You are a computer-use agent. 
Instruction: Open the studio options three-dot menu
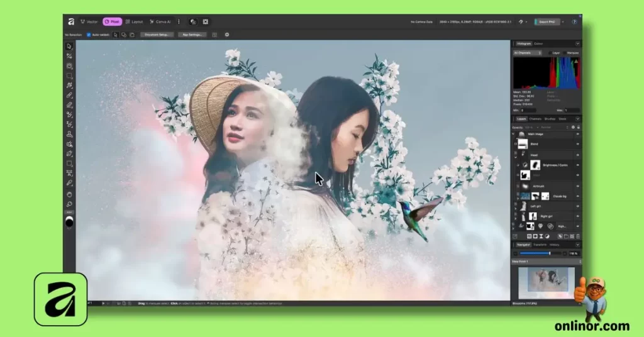[x=179, y=22]
